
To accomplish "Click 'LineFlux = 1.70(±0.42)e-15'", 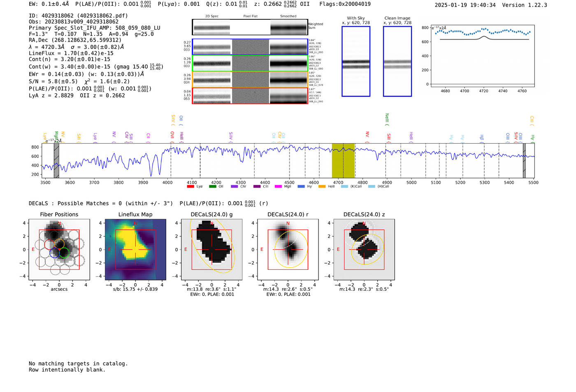I will coord(71,53).
